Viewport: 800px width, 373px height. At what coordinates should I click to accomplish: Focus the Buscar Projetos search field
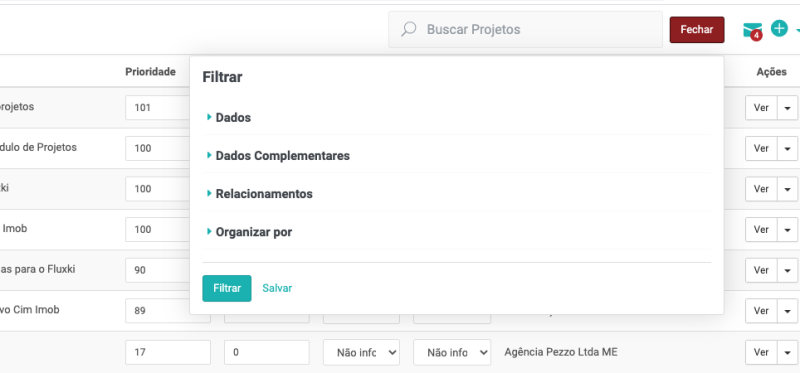526,30
